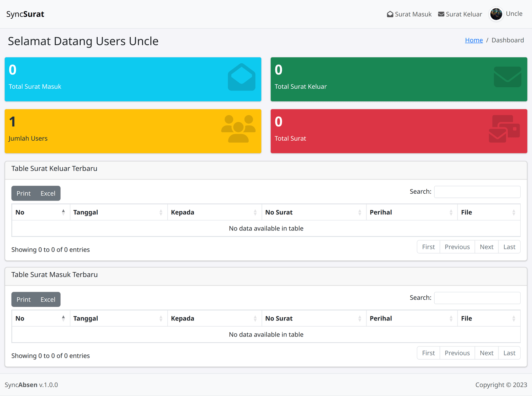This screenshot has height=396, width=532.
Task: Click the SyncSurat brand logo
Action: 25,14
